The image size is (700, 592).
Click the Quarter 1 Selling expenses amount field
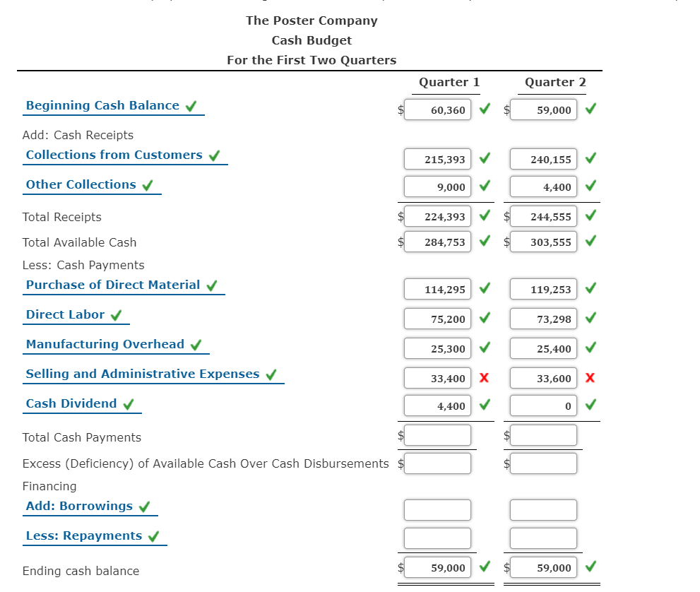tap(437, 378)
